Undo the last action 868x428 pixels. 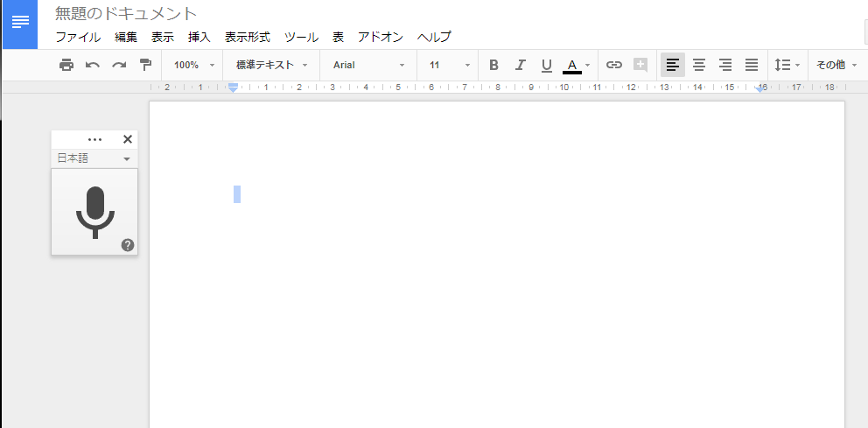coord(93,65)
